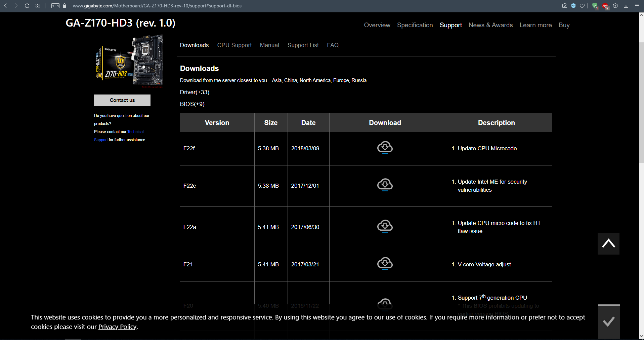Jump back to top of page

coord(608,243)
